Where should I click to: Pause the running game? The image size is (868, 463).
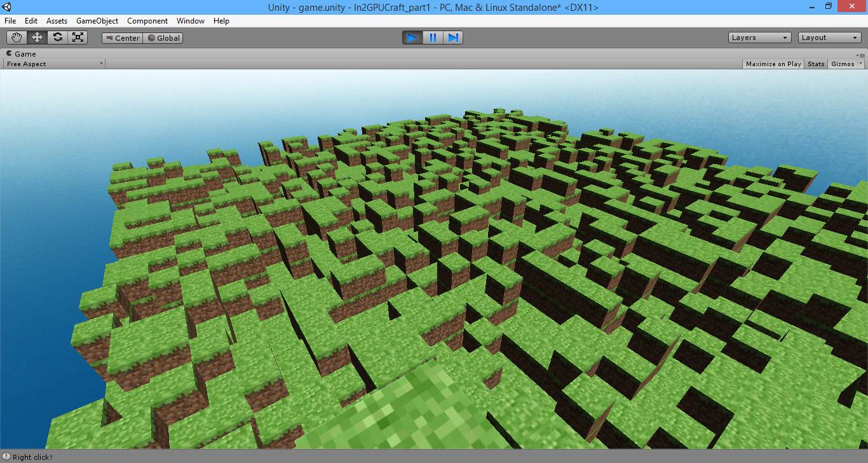coord(433,38)
